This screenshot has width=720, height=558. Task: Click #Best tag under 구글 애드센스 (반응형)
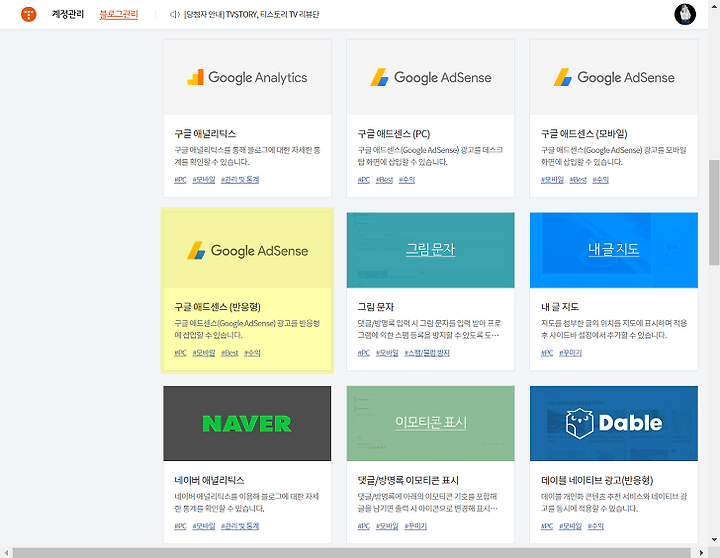[229, 353]
